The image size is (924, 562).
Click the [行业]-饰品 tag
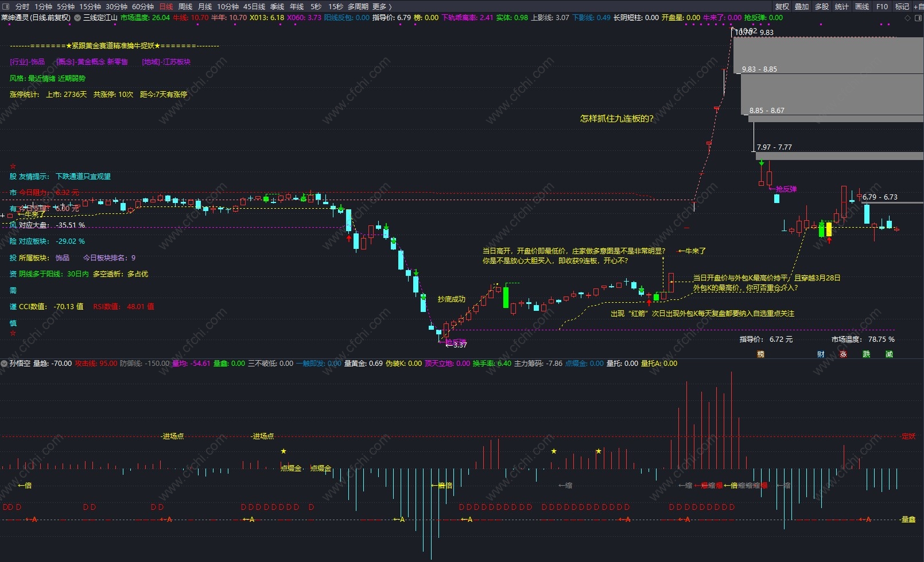click(x=27, y=62)
